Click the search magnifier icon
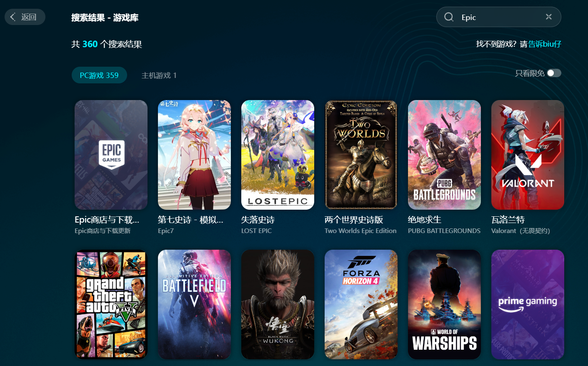Viewport: 588px width, 366px height. (449, 17)
